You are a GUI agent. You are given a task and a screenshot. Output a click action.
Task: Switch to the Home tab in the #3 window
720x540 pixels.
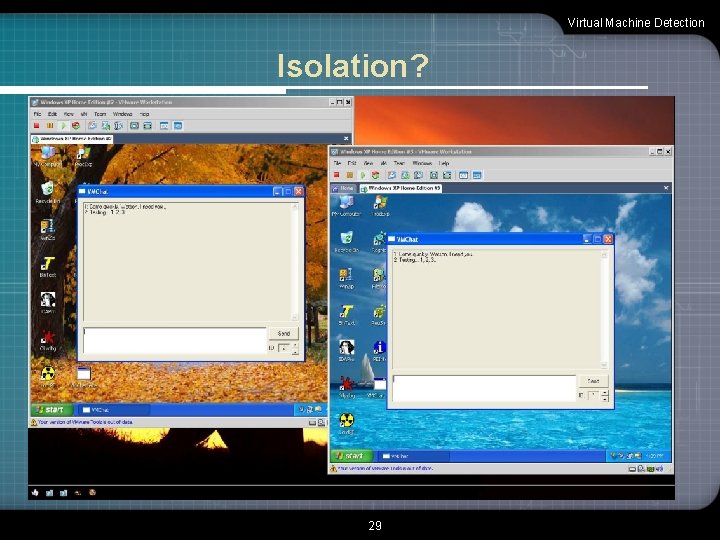click(x=343, y=188)
